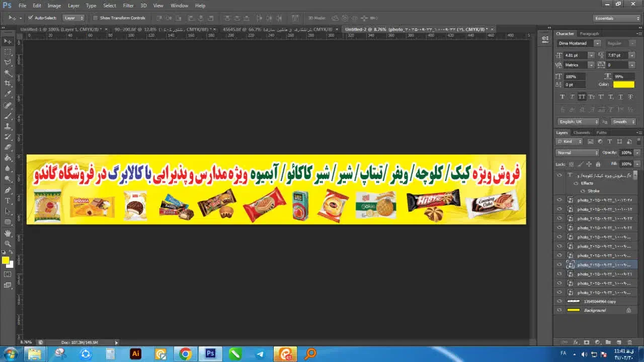Image resolution: width=644 pixels, height=362 pixels.
Task: Apply All Caps text style
Action: pyautogui.click(x=582, y=97)
